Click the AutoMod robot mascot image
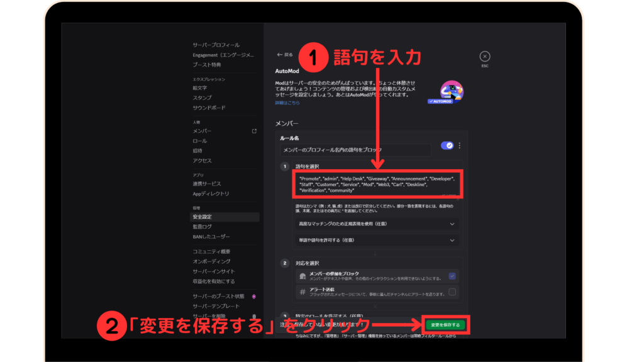 (x=451, y=91)
